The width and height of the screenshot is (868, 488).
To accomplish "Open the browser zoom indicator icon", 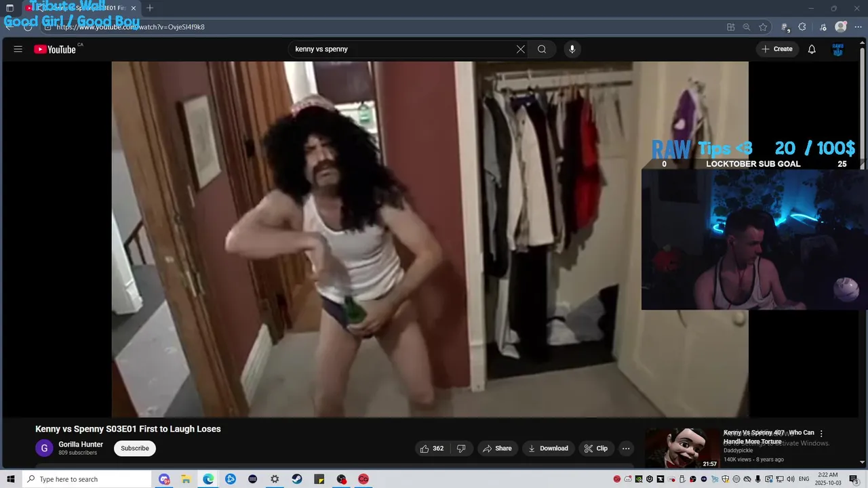I will (747, 27).
